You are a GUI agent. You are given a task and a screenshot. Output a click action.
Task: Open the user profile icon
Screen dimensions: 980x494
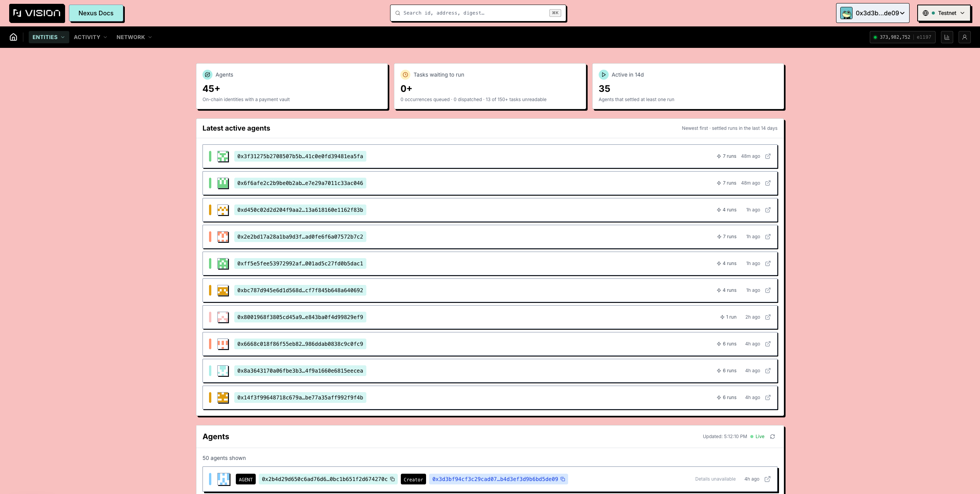[964, 37]
